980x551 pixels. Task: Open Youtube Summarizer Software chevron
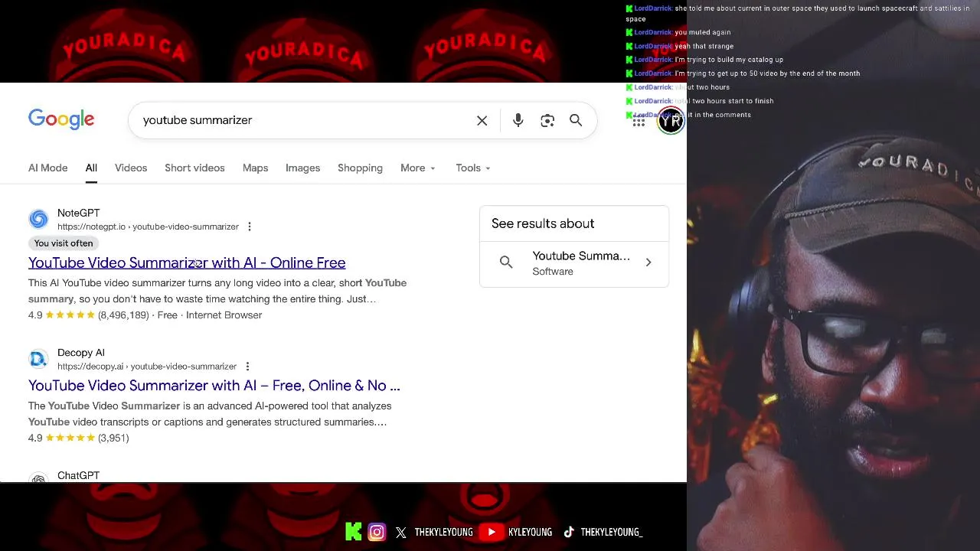click(x=648, y=262)
